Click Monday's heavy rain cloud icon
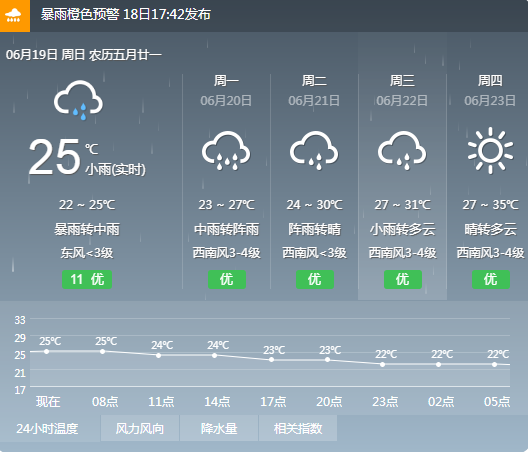The width and height of the screenshot is (528, 452). pos(226,151)
